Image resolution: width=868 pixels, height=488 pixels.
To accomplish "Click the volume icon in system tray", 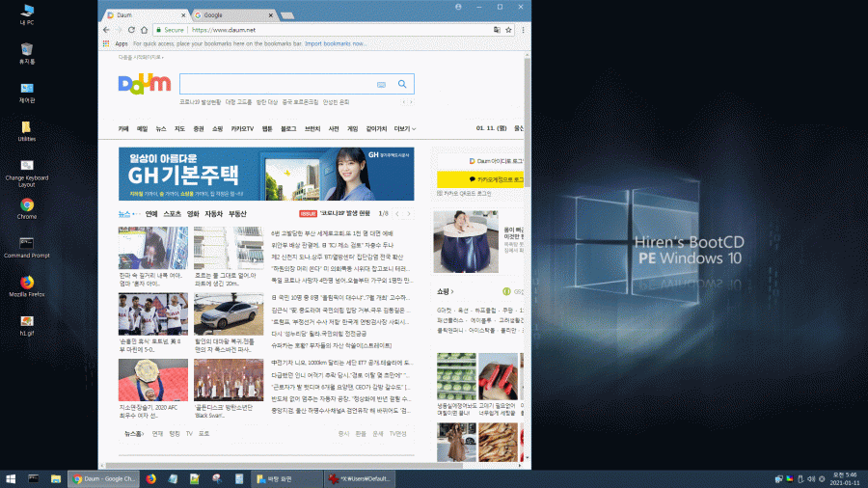I will [811, 478].
